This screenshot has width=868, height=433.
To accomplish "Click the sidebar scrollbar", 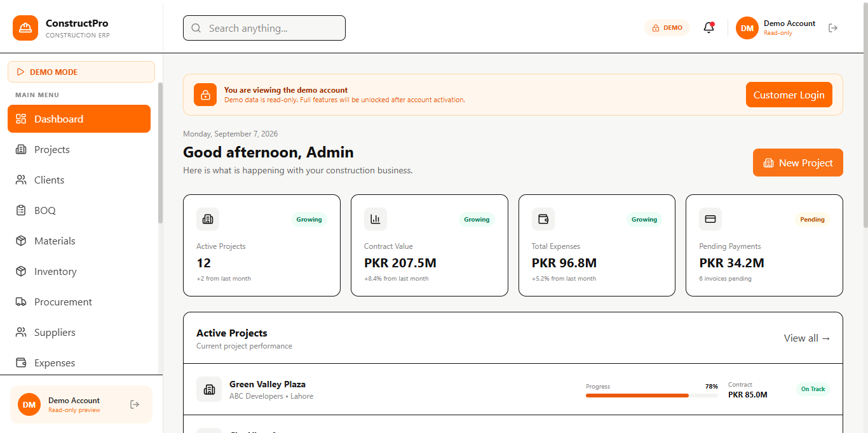I will pyautogui.click(x=160, y=152).
